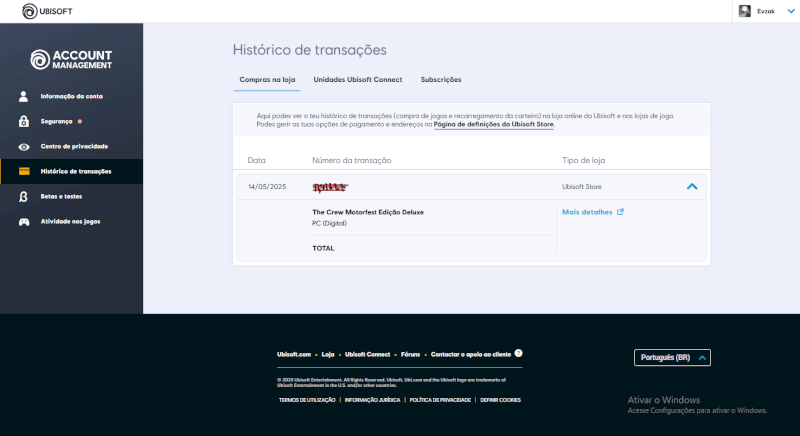Expand the Evzak account menu arrow
This screenshot has height=436, width=800.
pyautogui.click(x=791, y=11)
